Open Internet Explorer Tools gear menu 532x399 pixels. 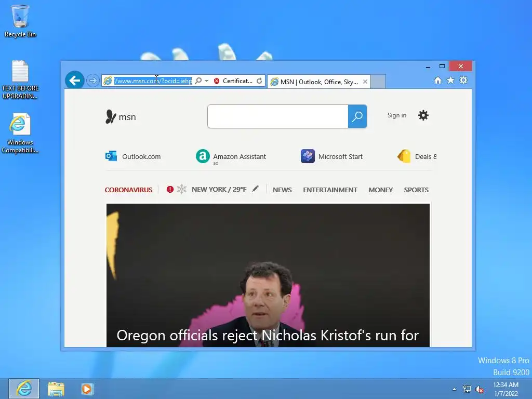(x=463, y=81)
